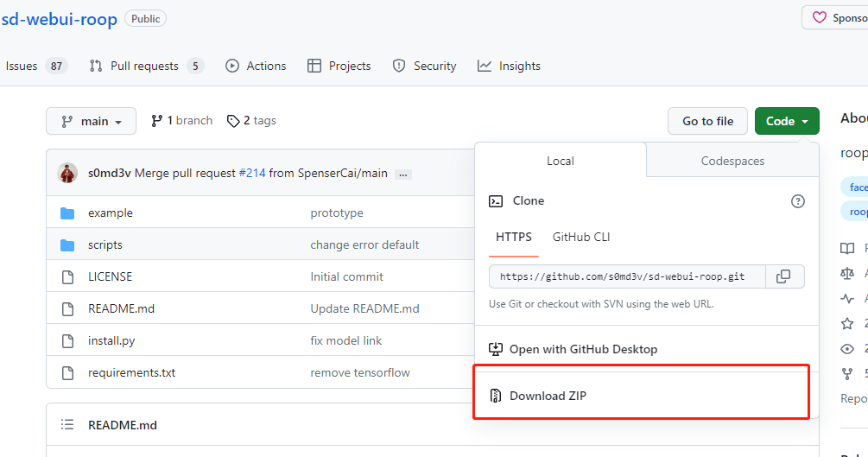Viewport: 868px width, 457px height.
Task: Open the 'remove tensorflow' commit message
Action: pos(360,373)
